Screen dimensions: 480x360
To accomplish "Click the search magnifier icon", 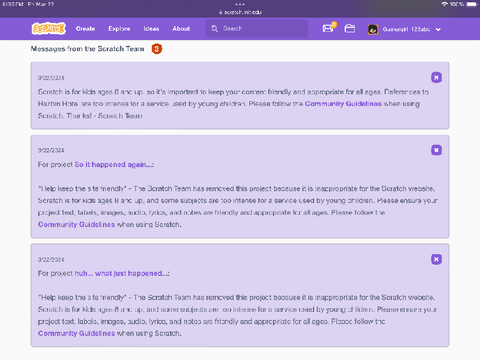I will point(215,29).
